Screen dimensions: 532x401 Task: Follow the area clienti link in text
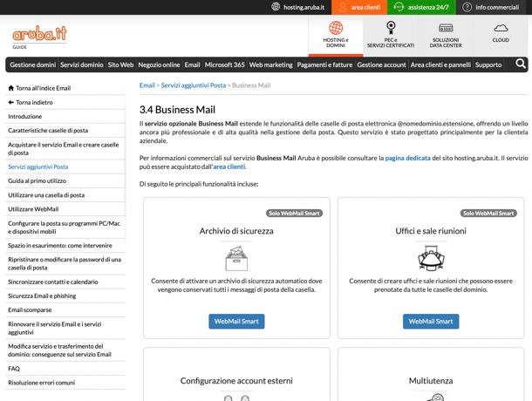tap(229, 167)
